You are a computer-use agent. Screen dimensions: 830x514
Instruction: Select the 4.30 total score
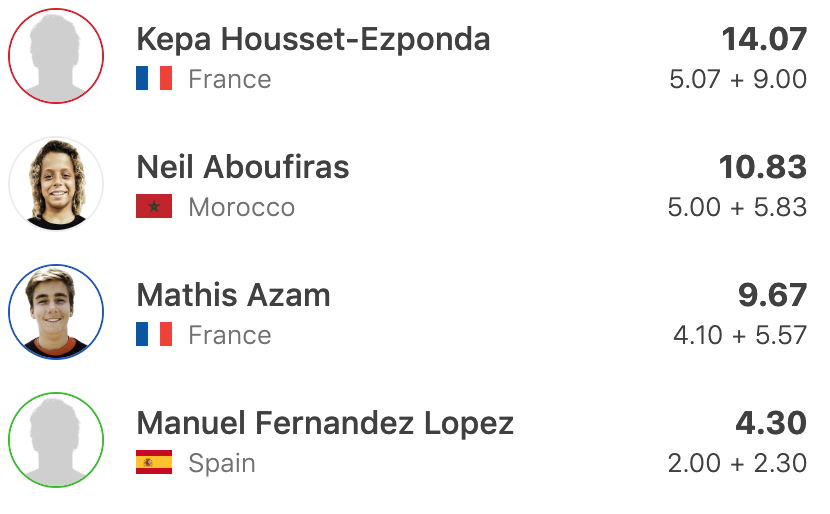click(771, 423)
